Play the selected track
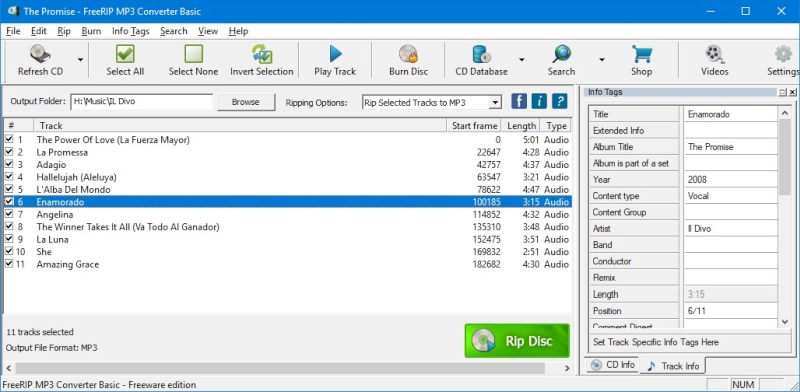This screenshot has height=392, width=800. 335,54
